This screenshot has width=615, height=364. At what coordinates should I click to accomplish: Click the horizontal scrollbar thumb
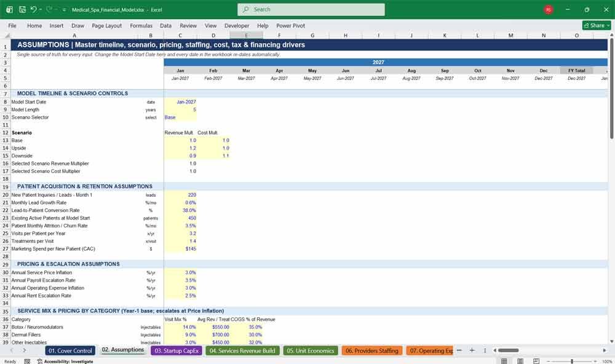(509, 350)
